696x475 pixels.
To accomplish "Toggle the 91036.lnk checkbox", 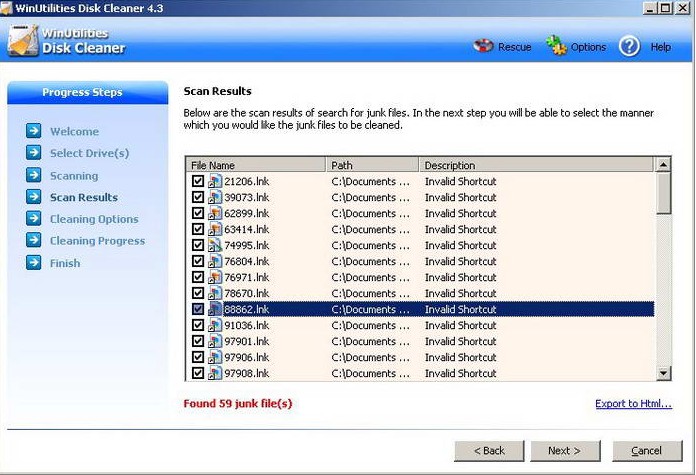I will click(x=198, y=325).
